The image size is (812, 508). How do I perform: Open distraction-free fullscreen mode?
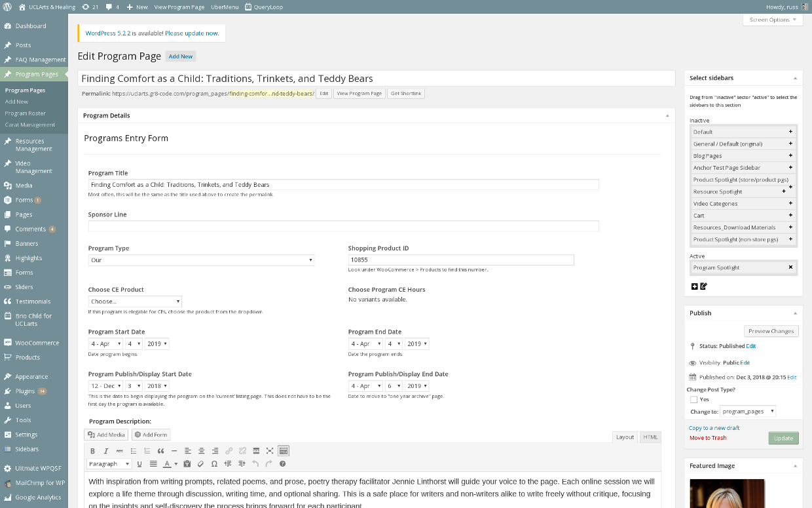pos(270,451)
